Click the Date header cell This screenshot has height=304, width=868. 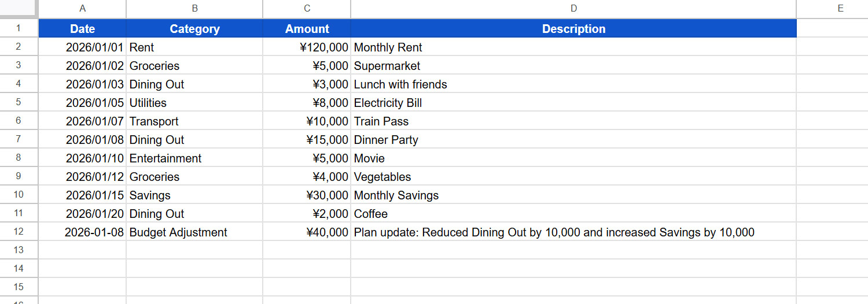tap(82, 28)
